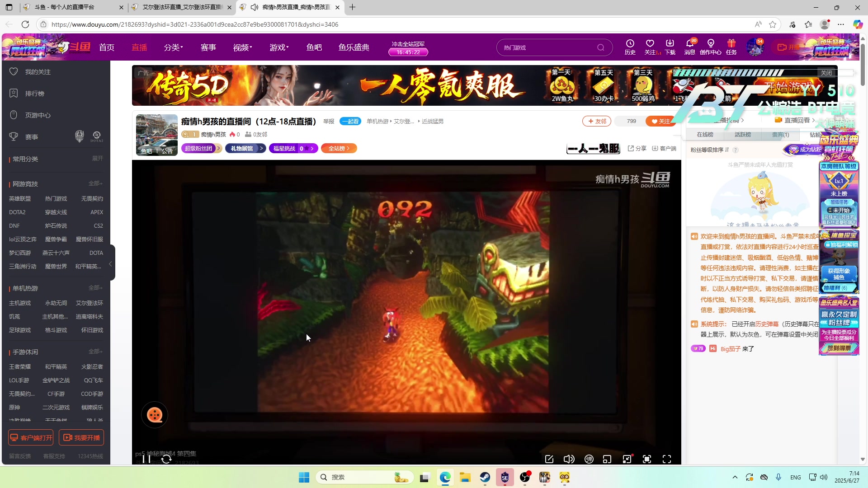Click the 一起看 tag beside title
Viewport: 868px width, 488px height.
tap(350, 121)
